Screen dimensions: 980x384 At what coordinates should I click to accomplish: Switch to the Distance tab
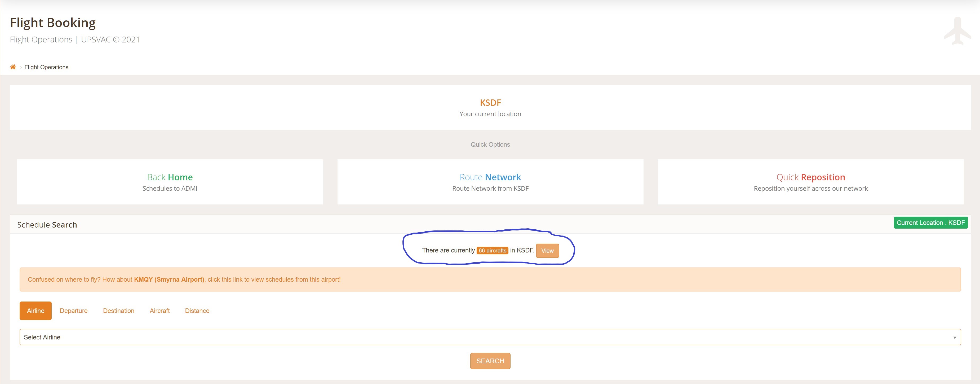coord(197,311)
